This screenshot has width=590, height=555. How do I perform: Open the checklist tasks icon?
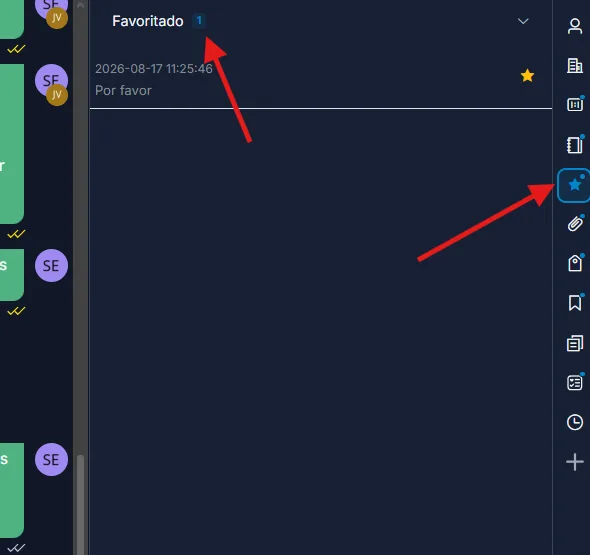(575, 383)
